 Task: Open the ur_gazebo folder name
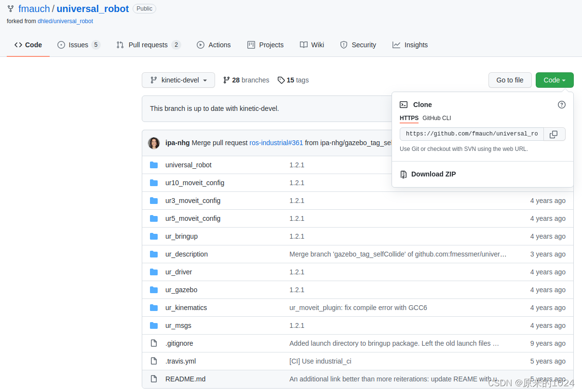pyautogui.click(x=181, y=290)
